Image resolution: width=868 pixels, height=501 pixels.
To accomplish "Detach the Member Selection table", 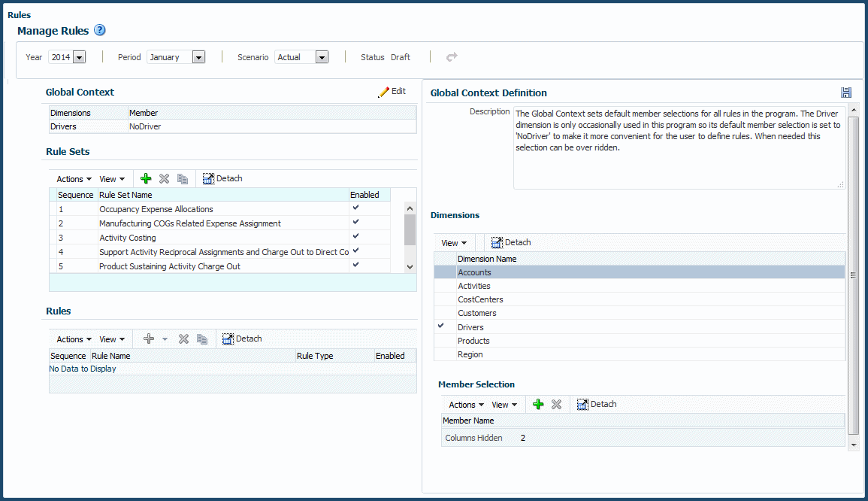I will pos(597,404).
